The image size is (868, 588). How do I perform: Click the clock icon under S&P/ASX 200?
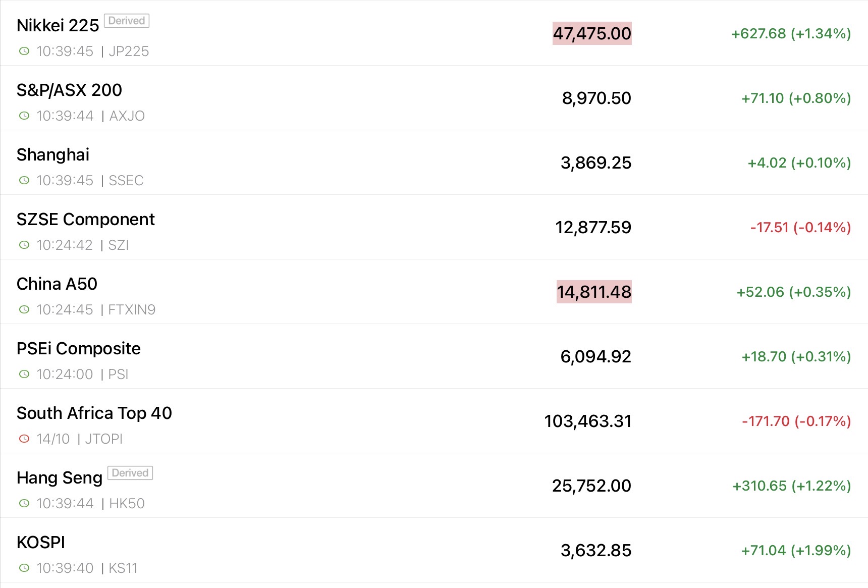[24, 116]
